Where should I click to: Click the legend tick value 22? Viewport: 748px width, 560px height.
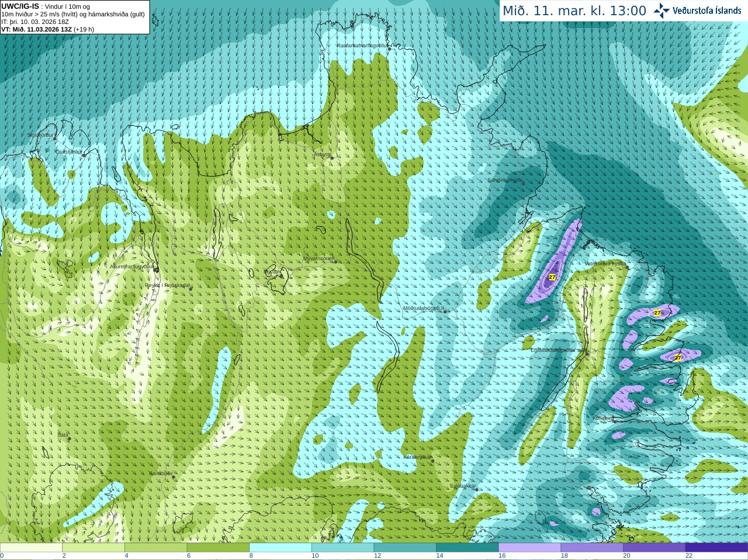689,556
